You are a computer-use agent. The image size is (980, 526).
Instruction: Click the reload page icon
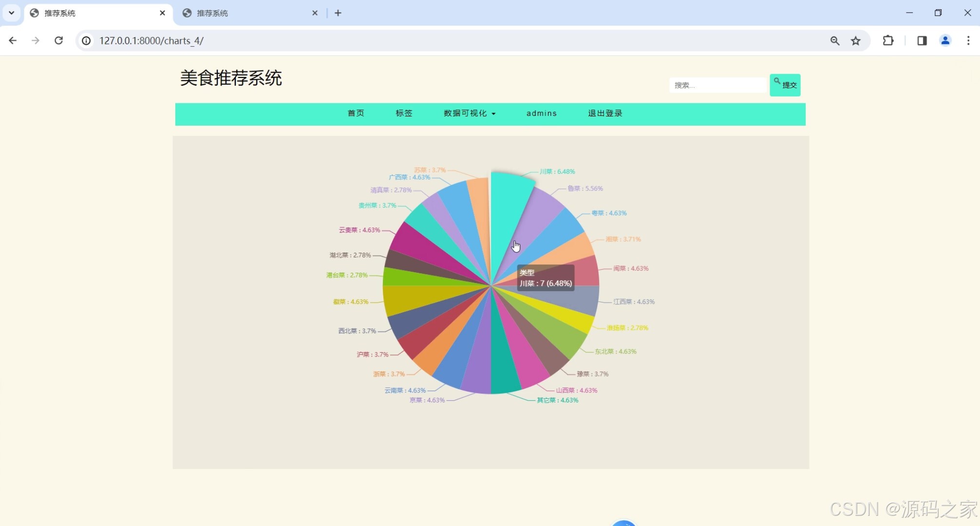tap(59, 40)
